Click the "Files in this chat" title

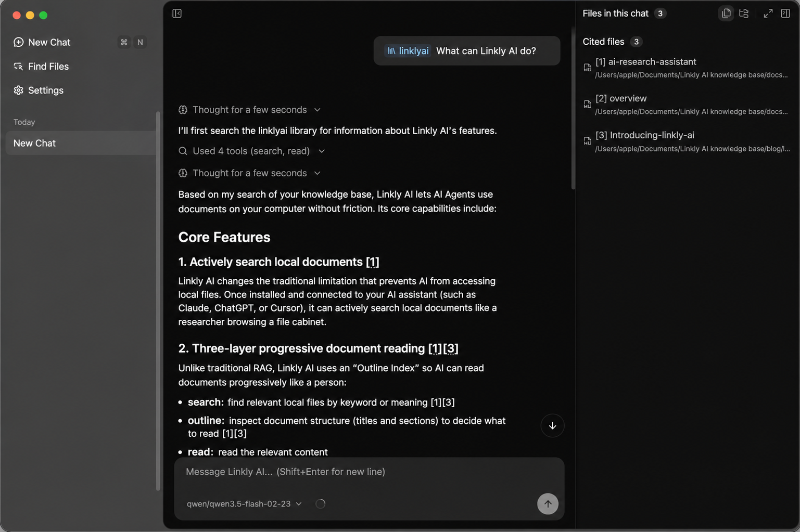(615, 14)
